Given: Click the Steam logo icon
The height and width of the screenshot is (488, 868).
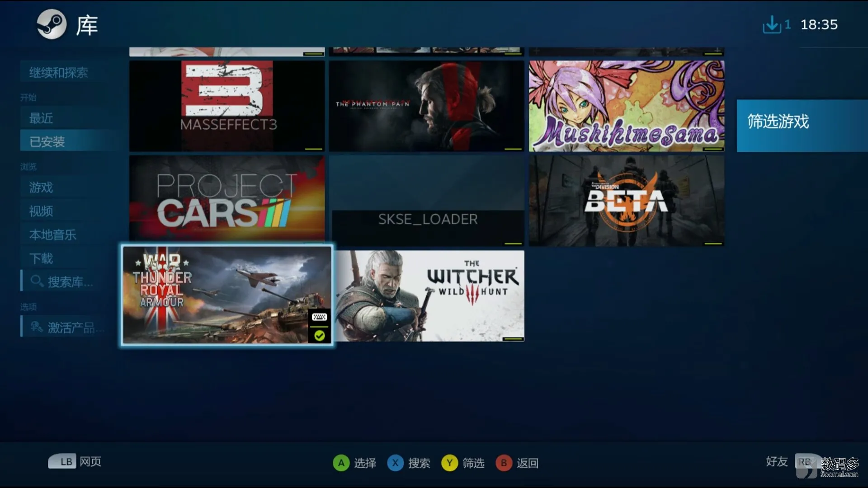Looking at the screenshot, I should click(52, 24).
